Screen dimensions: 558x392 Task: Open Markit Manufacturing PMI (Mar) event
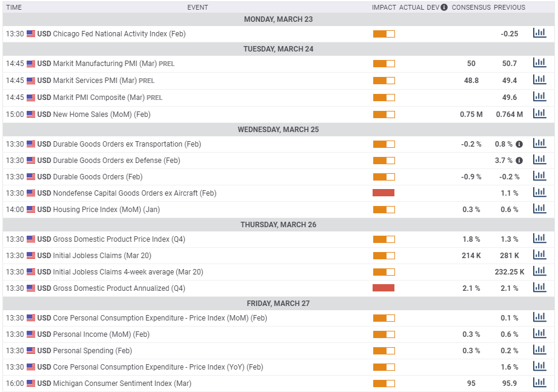tap(105, 64)
